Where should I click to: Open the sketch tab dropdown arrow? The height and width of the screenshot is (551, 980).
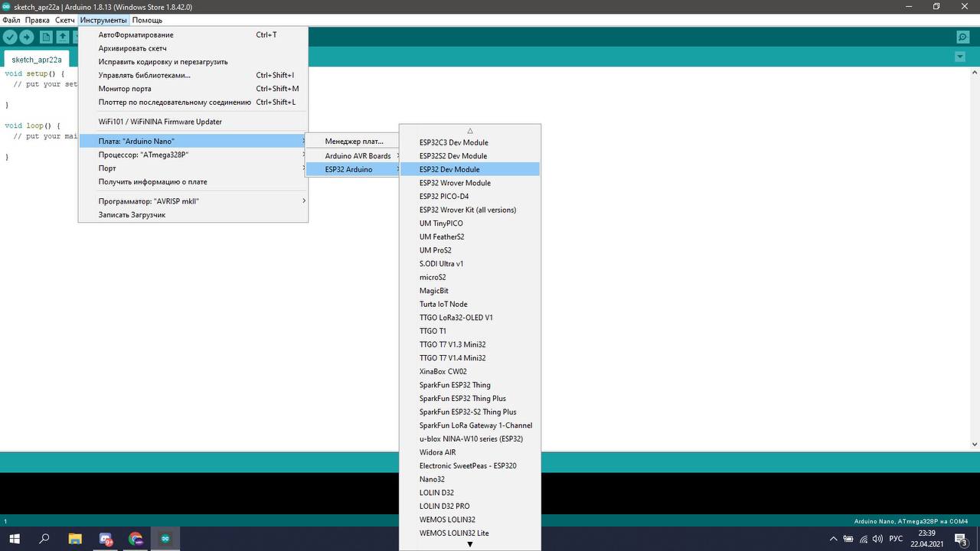[960, 57]
